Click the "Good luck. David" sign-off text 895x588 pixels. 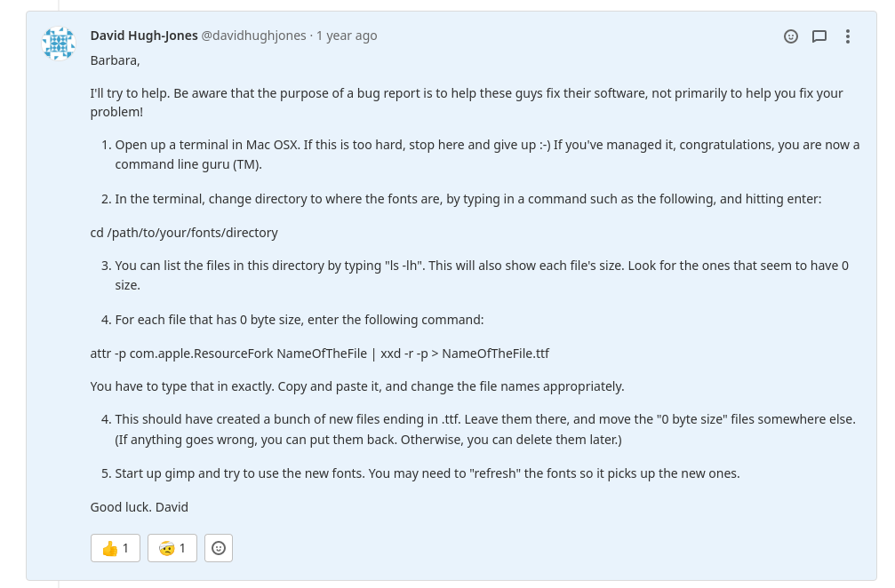[139, 507]
